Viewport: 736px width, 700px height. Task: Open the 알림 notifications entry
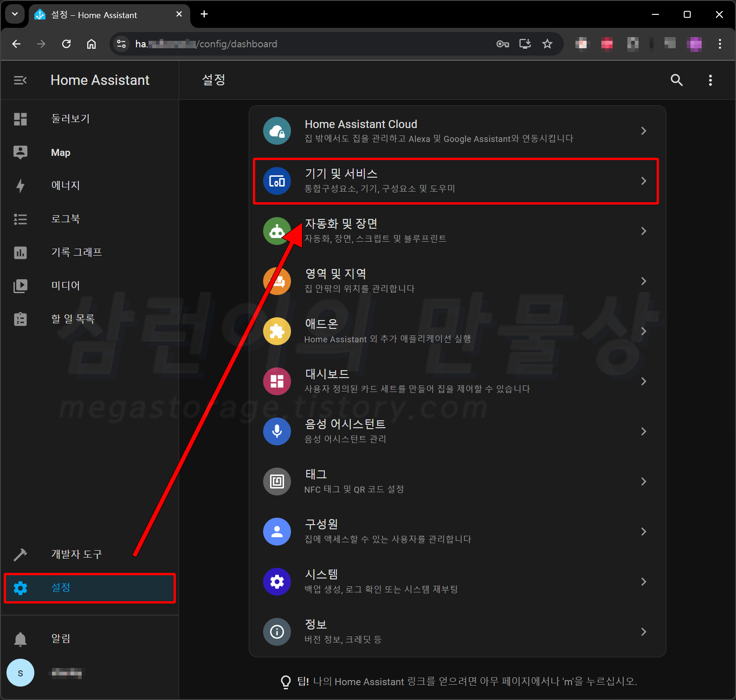click(x=90, y=639)
